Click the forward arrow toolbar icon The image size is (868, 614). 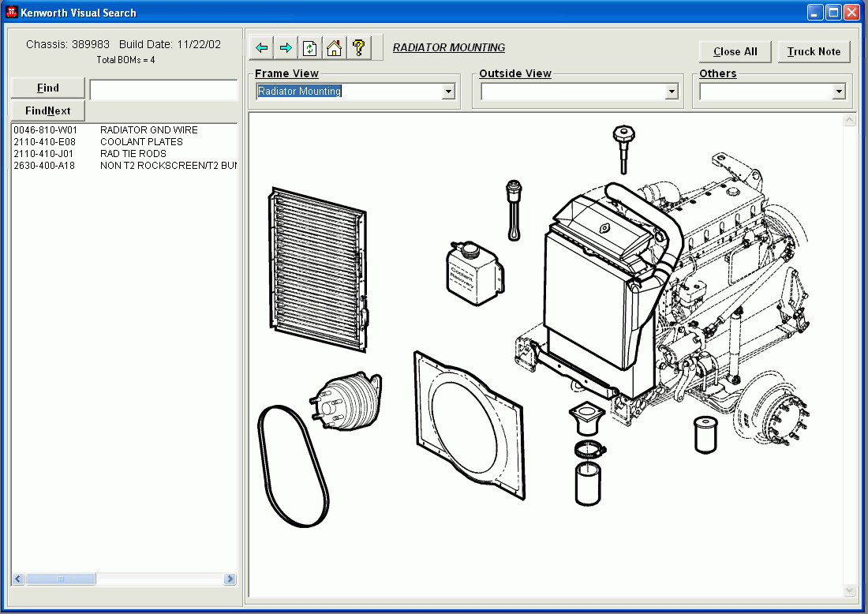pyautogui.click(x=286, y=48)
